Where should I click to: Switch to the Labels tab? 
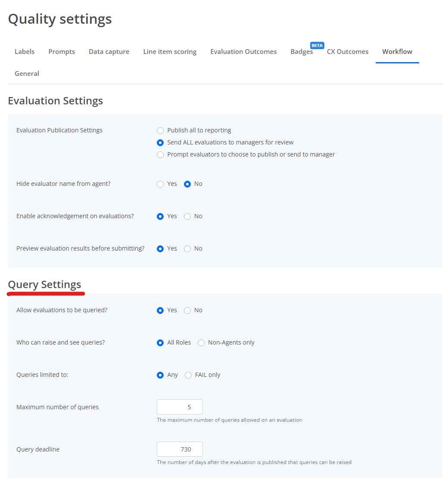[24, 51]
